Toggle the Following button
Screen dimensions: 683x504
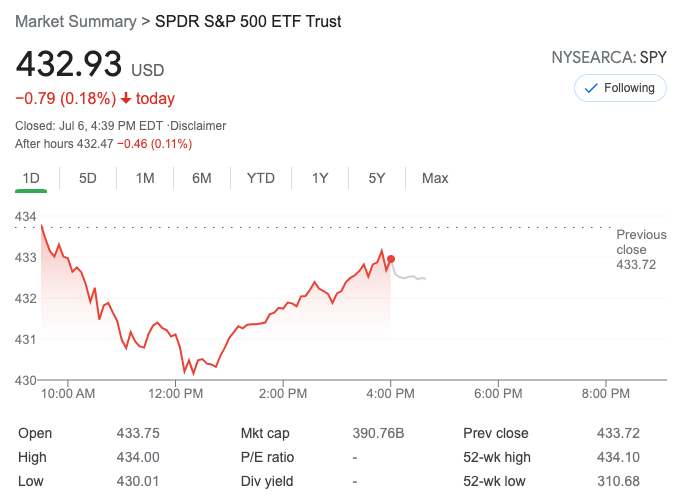click(620, 88)
